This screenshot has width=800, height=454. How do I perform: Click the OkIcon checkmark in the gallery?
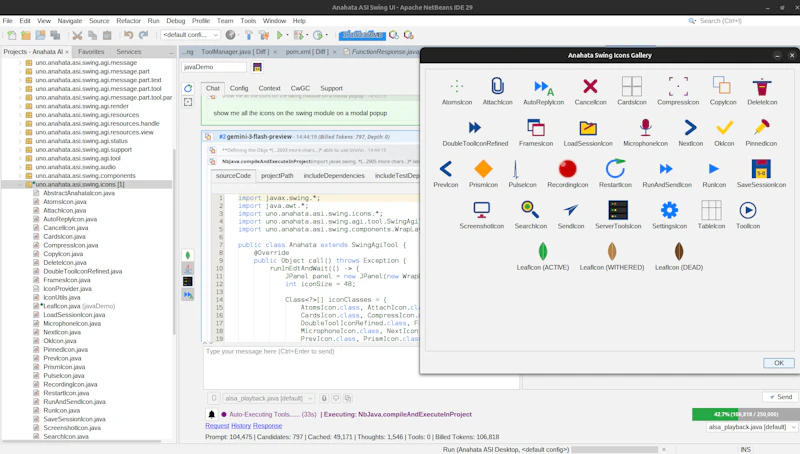724,128
